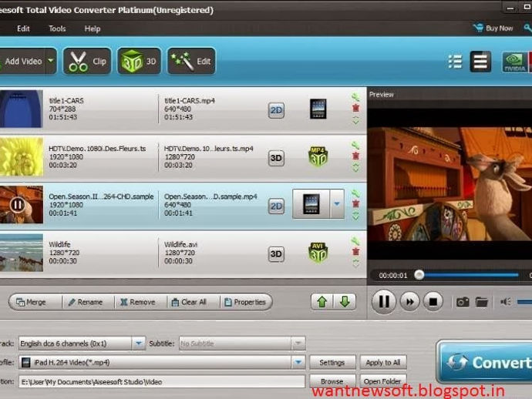This screenshot has height=399, width=532.
Task: Open the Tools menu
Action: 57,28
